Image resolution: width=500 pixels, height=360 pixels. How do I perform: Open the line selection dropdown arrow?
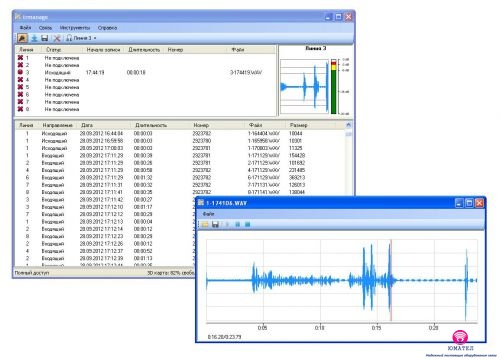tap(95, 38)
